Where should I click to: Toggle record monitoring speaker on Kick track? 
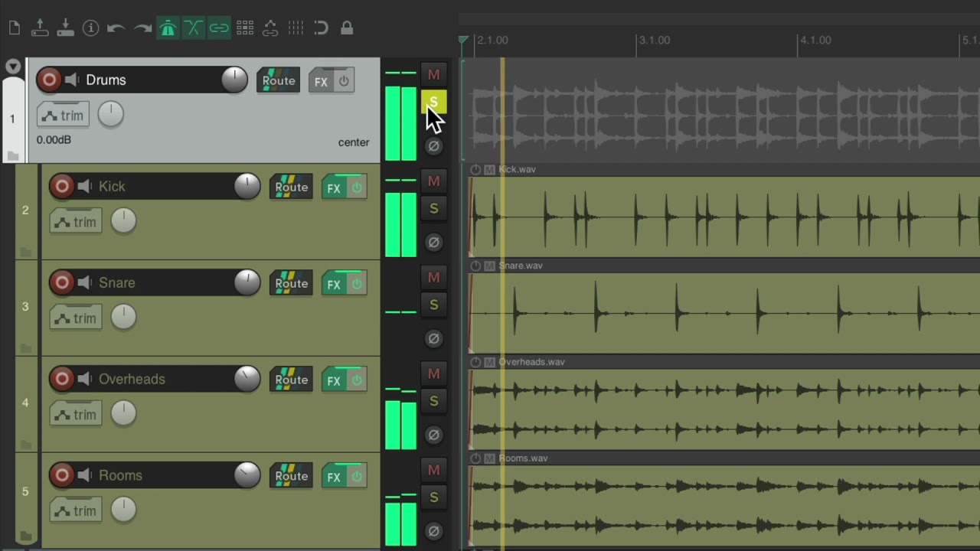85,186
